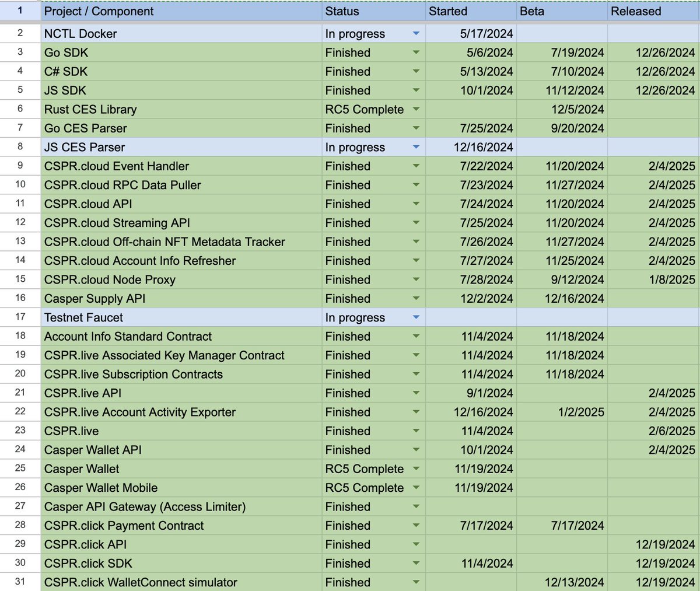Open status dropdown for C# SDK
The width and height of the screenshot is (700, 591).
[416, 71]
